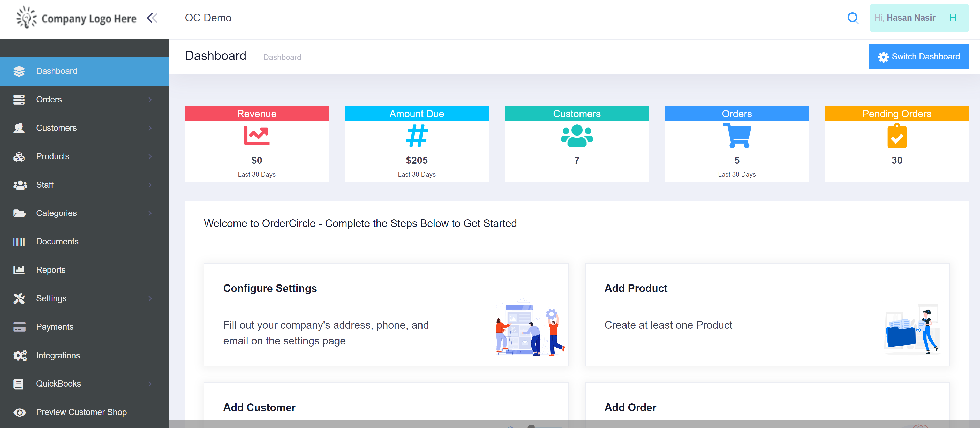
Task: Open the Reports menu item
Action: tap(84, 270)
